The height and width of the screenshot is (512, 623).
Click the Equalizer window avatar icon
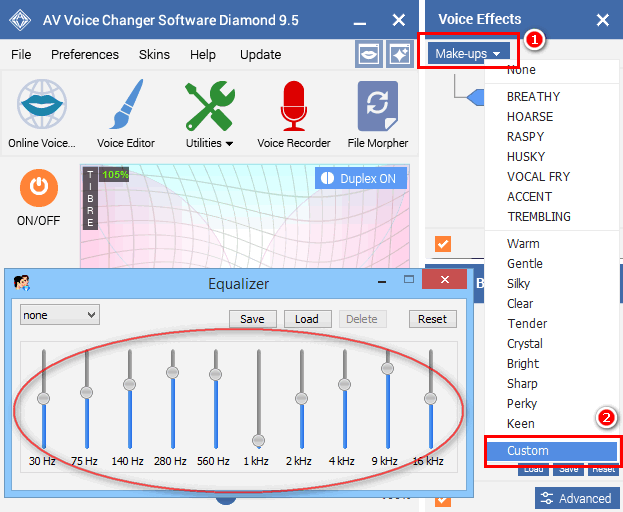(21, 283)
